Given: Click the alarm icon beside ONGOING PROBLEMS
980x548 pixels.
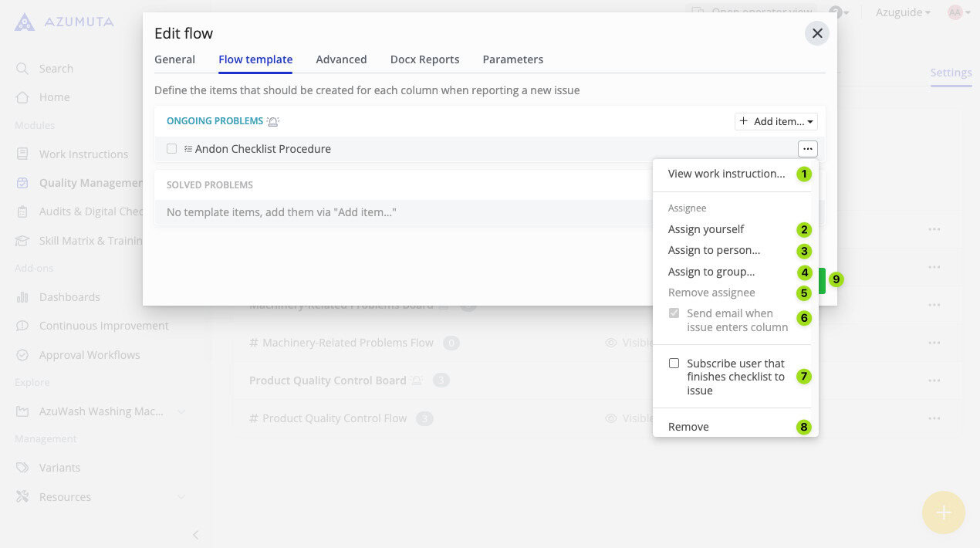Looking at the screenshot, I should pyautogui.click(x=274, y=121).
